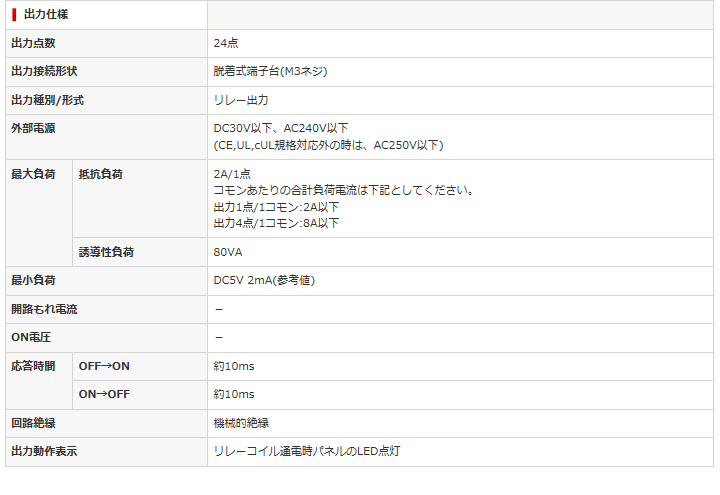Select the 回路絶縁 label

[x=33, y=423]
